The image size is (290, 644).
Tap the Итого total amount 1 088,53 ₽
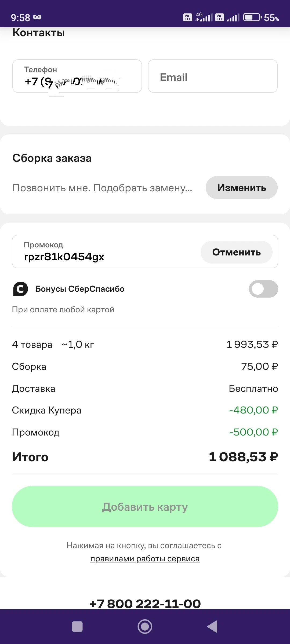click(x=243, y=457)
